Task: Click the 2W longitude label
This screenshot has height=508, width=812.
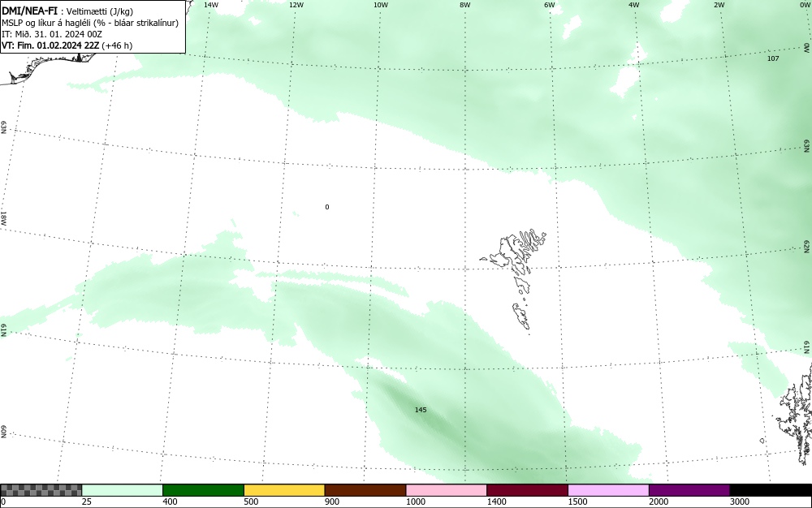Action: (719, 5)
